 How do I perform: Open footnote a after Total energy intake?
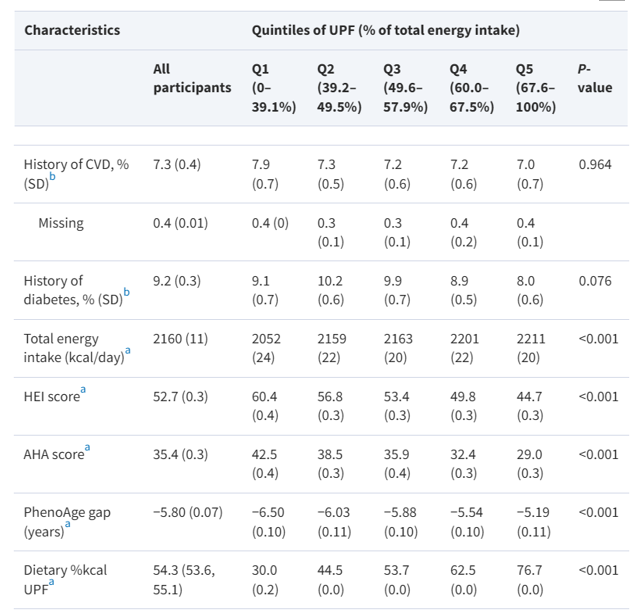click(123, 351)
